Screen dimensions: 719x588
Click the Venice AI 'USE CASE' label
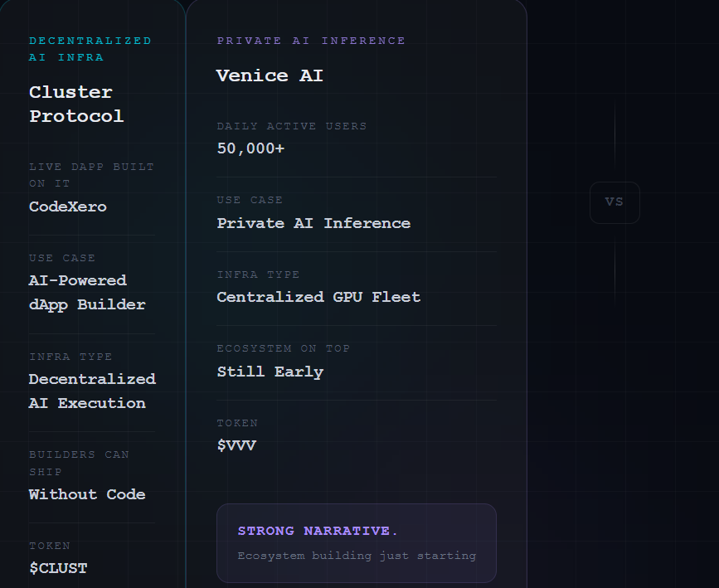(250, 201)
